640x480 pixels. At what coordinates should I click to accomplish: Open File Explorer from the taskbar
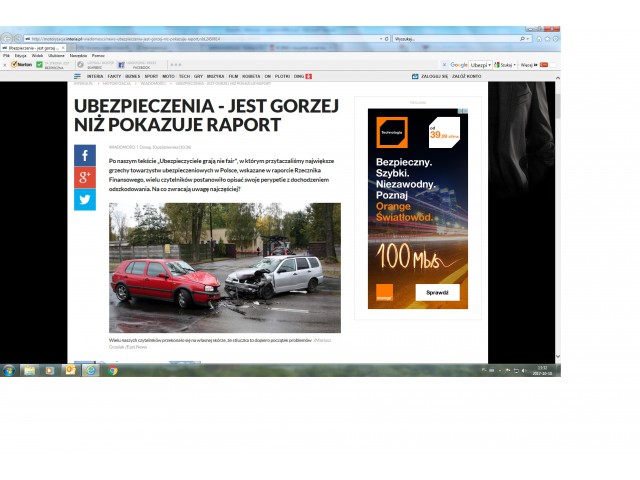30,370
